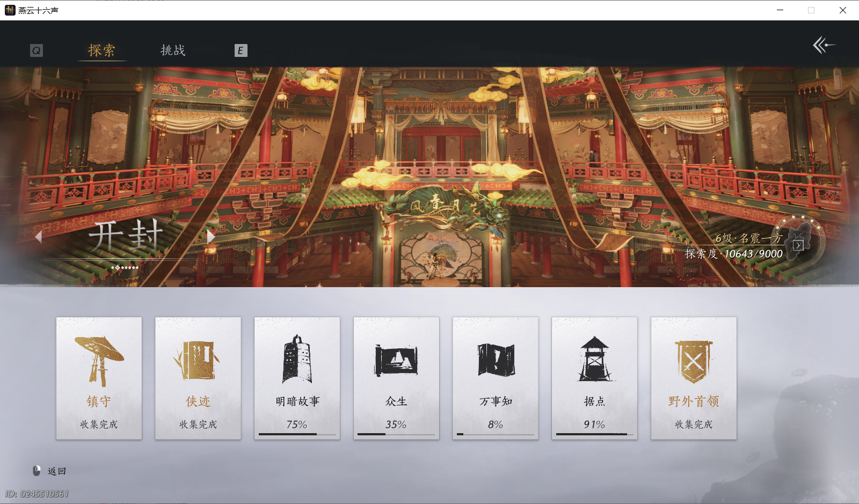This screenshot has width=859, height=504.
Task: Click the ID 0245510561 text
Action: [37, 494]
